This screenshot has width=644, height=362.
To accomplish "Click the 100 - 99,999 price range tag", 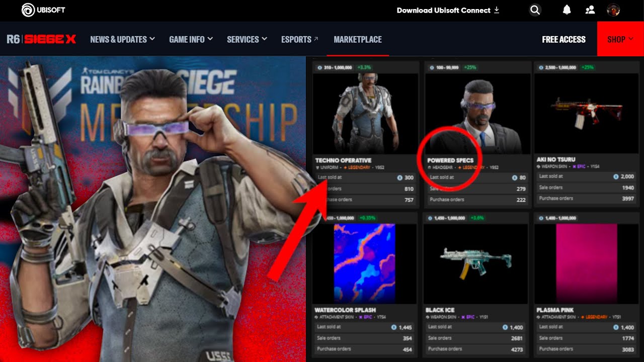I will pyautogui.click(x=445, y=67).
